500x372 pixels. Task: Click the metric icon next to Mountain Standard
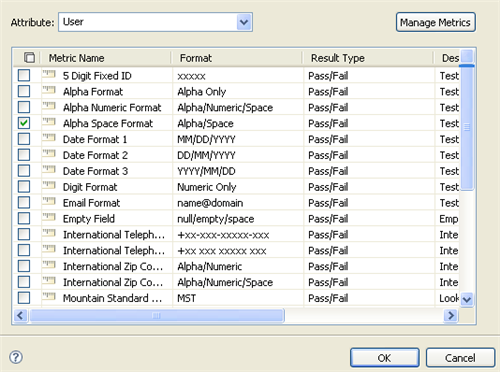click(x=49, y=297)
